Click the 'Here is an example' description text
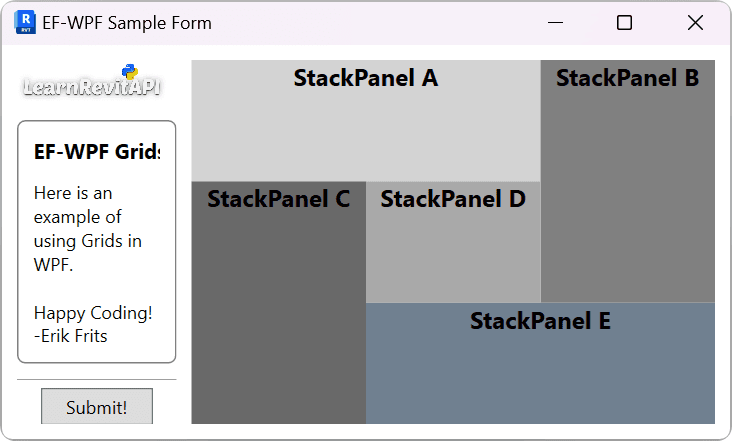 [88, 229]
